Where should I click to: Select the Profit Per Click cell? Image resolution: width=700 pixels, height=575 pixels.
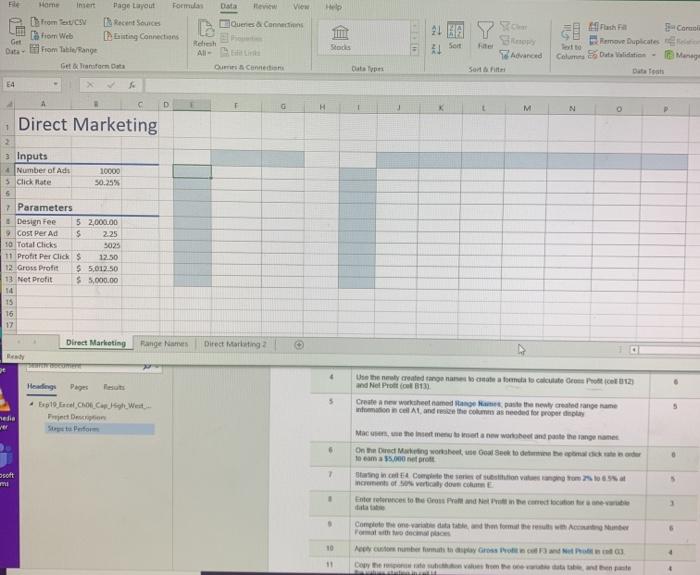(x=44, y=256)
